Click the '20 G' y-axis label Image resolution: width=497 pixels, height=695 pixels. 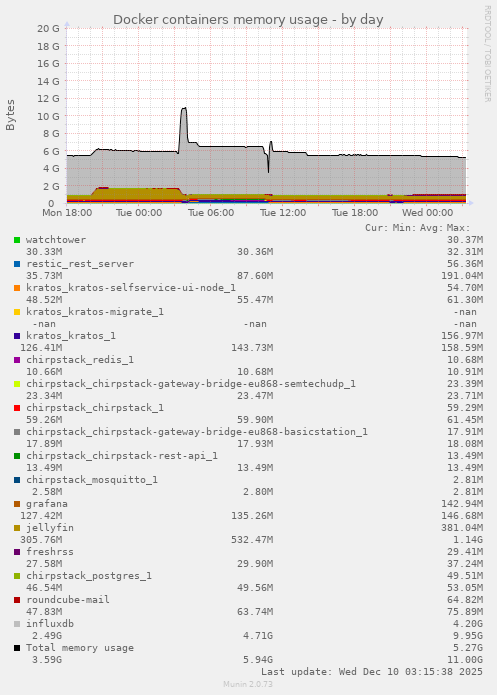click(x=48, y=29)
